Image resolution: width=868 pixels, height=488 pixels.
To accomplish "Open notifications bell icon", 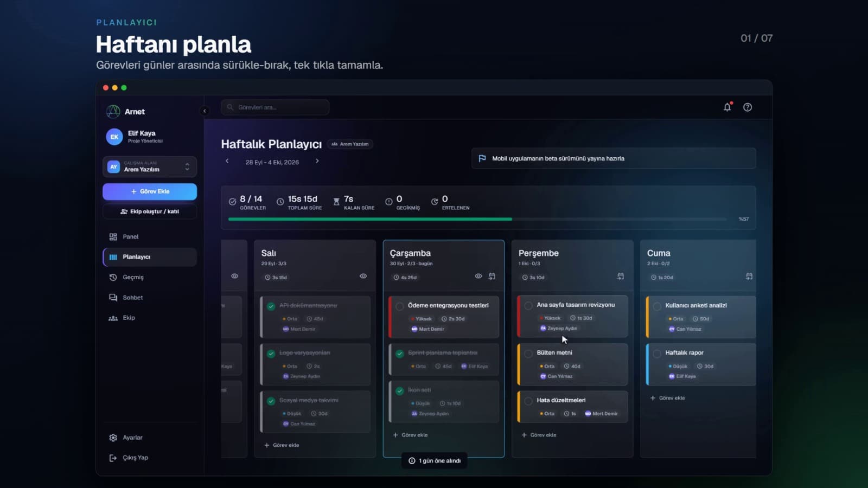I will pos(727,107).
